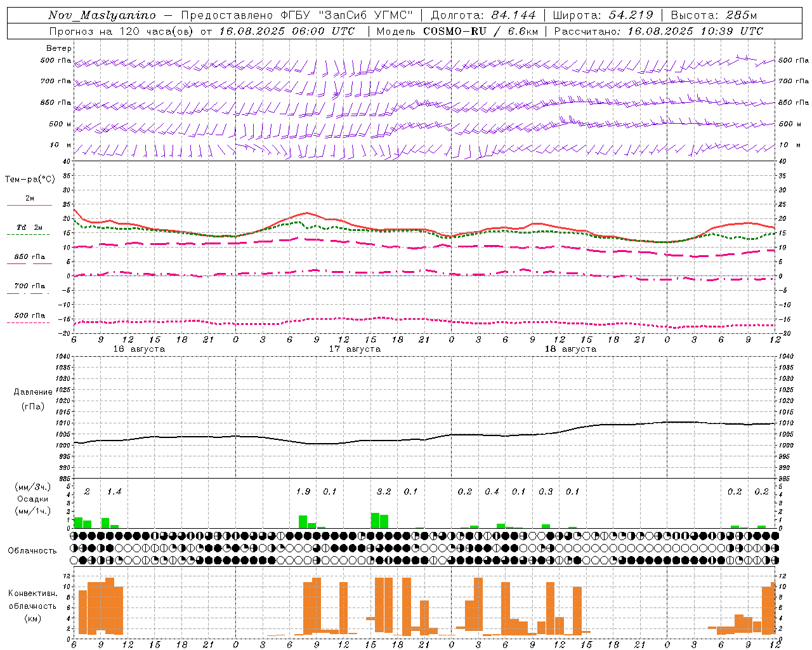812x650 pixels.
Task: Click the 1.4 precipitation amount
Action: (x=114, y=491)
